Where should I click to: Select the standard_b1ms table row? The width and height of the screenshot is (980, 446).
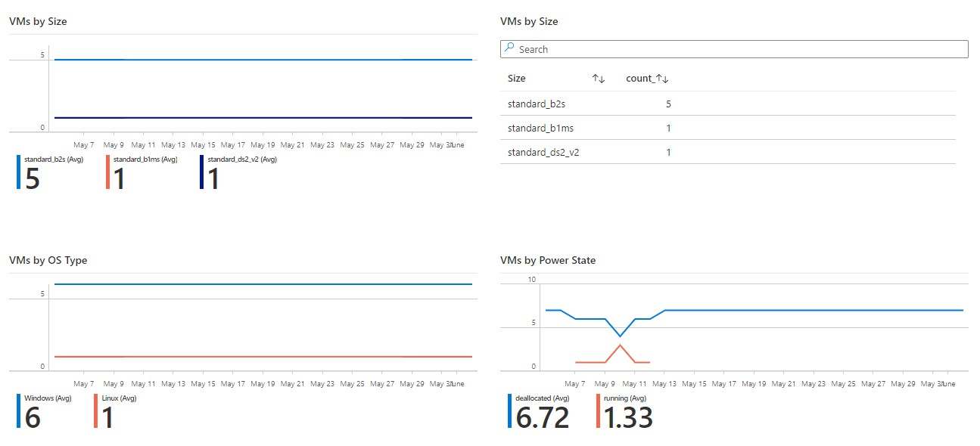(x=727, y=129)
